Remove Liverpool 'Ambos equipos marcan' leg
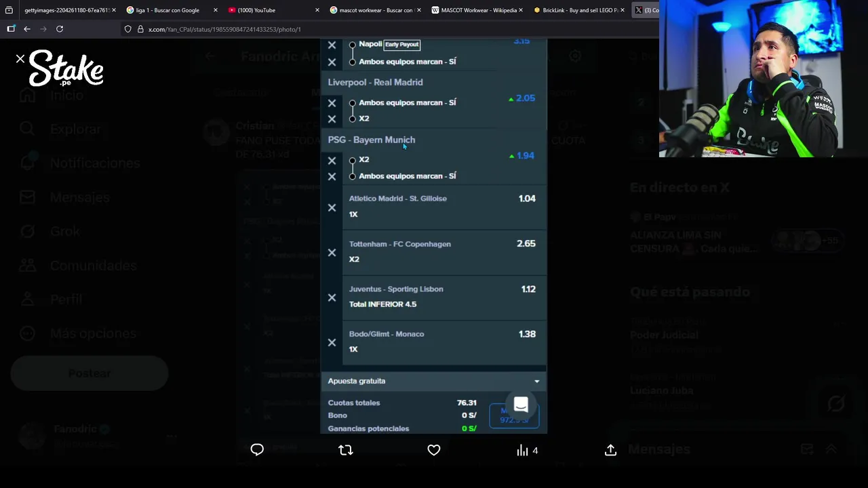Screen dimensions: 868x488 [332, 103]
